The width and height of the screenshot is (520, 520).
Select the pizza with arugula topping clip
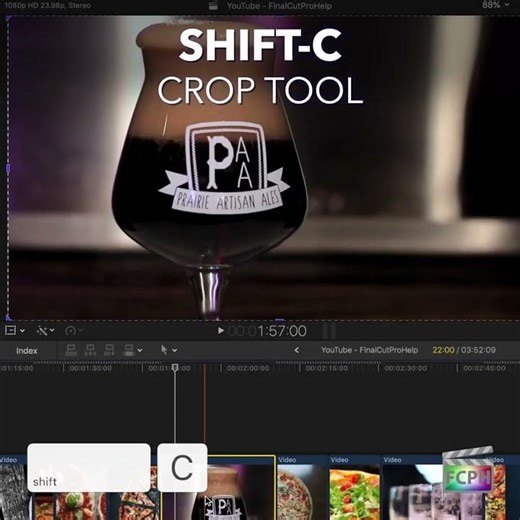coord(355,488)
